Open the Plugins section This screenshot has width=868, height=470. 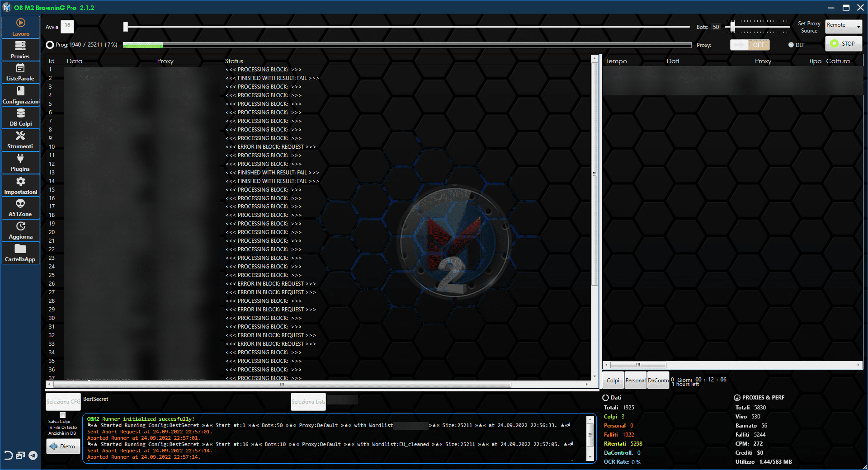point(21,163)
